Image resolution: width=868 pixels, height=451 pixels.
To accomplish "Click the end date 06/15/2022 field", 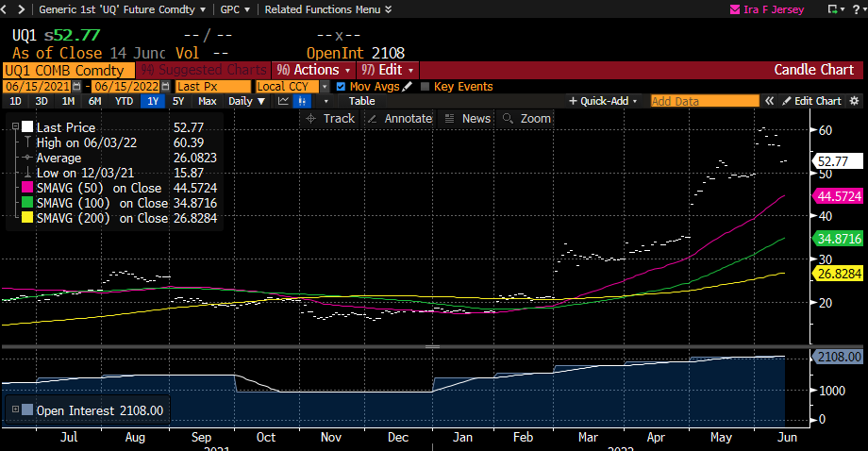I will click(x=125, y=86).
